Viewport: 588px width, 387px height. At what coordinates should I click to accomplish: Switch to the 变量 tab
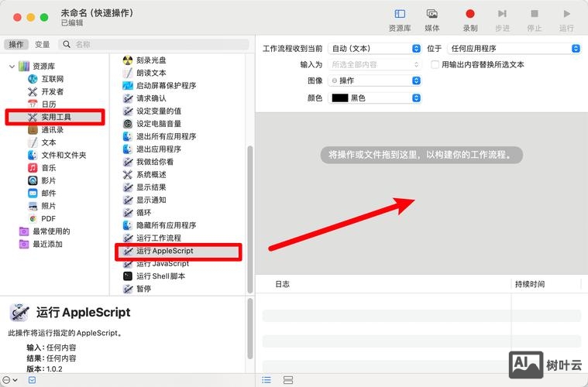[42, 44]
